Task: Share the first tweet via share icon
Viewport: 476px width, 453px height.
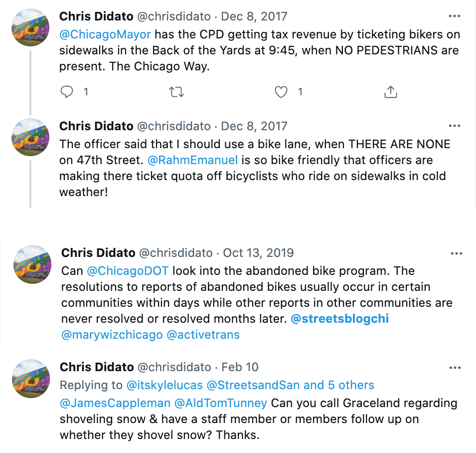Action: tap(391, 92)
